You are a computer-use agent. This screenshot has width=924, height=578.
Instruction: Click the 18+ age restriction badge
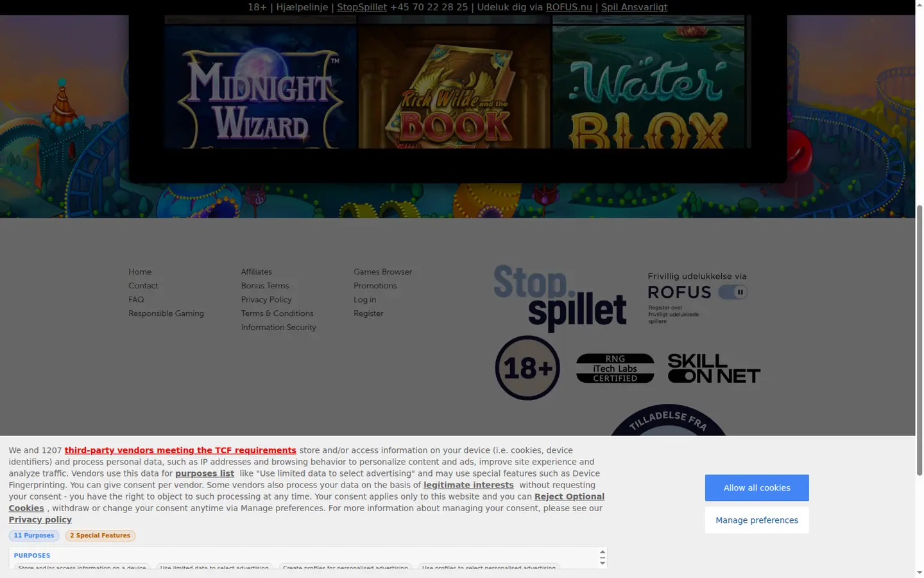pos(527,368)
